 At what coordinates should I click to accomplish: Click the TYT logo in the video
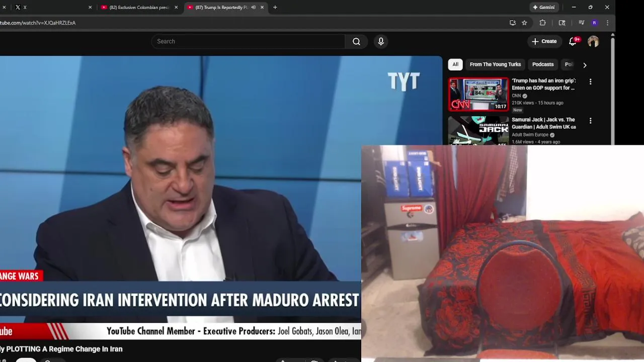pos(404,81)
